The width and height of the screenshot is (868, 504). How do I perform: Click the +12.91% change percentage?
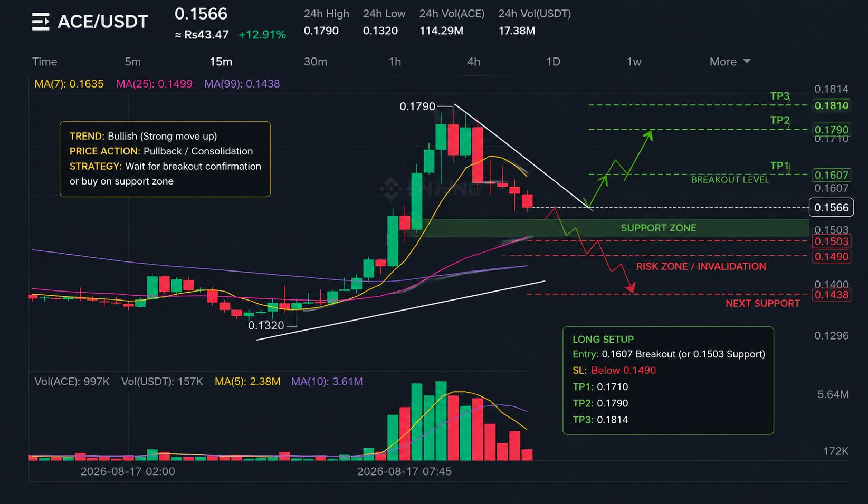(262, 35)
